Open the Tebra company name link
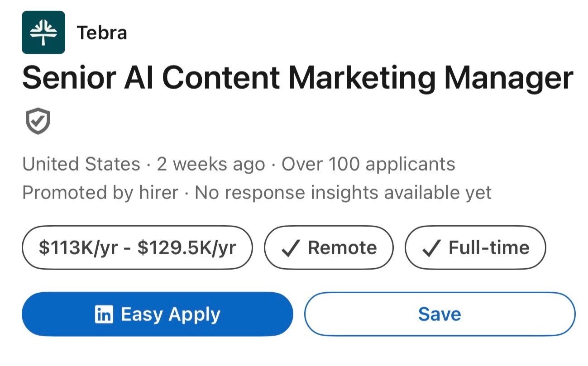 pyautogui.click(x=102, y=33)
